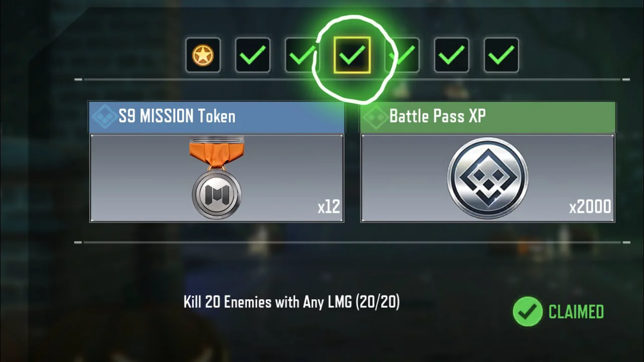Tap the orange-ribbon mission medal icon
Viewport: 644px width, 362px height.
pyautogui.click(x=217, y=177)
